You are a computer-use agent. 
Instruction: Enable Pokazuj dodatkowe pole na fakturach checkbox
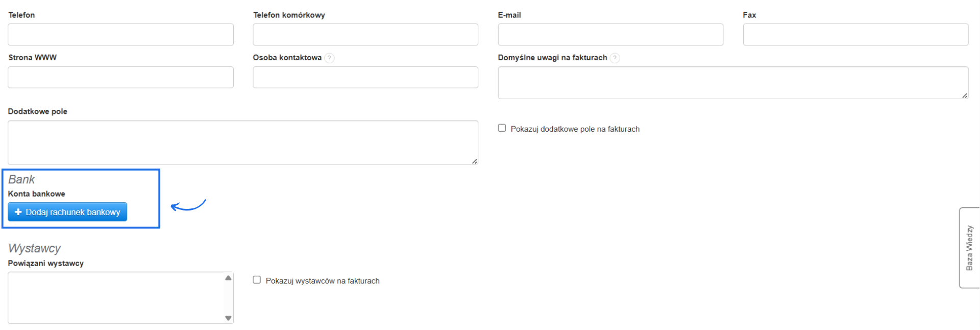pyautogui.click(x=502, y=128)
